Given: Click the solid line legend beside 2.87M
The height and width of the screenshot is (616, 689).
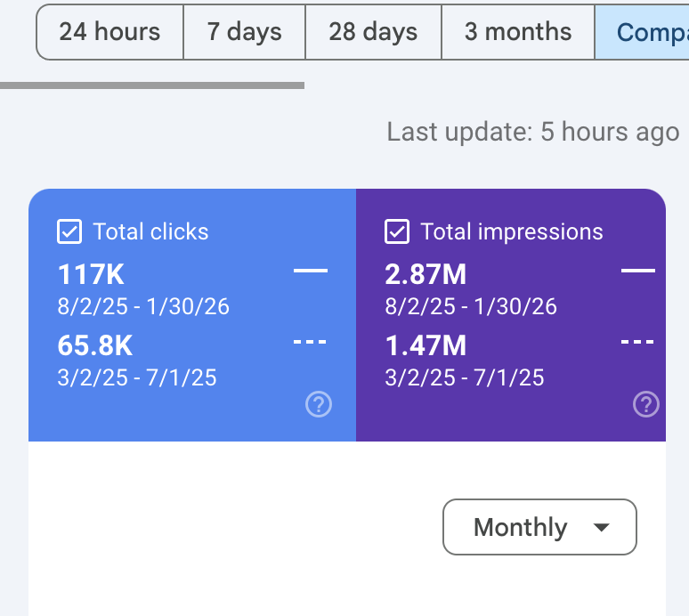Looking at the screenshot, I should 637,270.
